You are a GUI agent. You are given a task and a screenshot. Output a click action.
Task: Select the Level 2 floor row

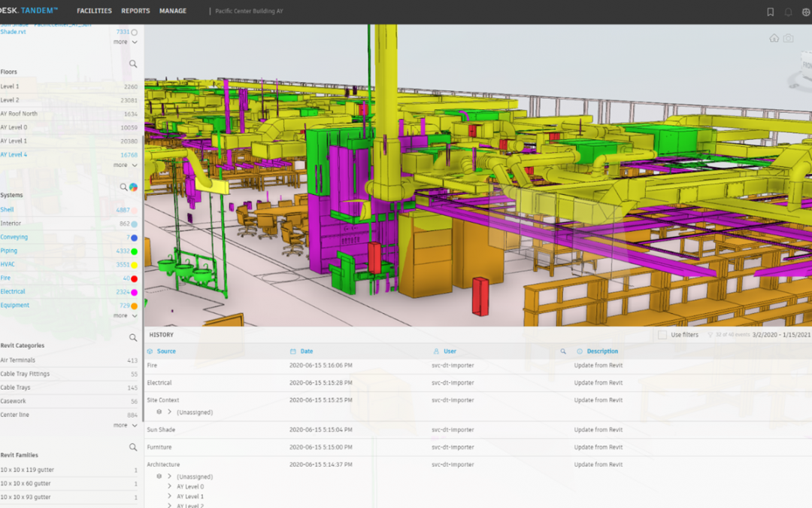click(x=69, y=100)
